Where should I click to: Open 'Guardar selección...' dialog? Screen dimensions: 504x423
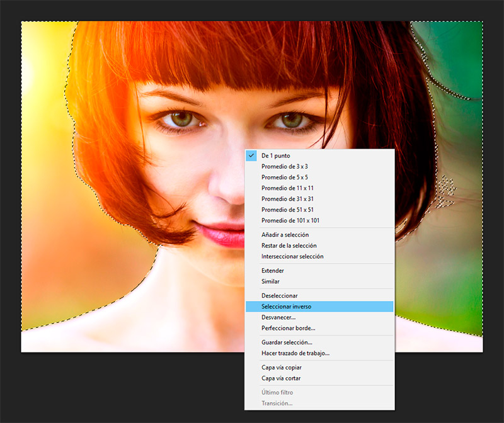[x=287, y=342]
